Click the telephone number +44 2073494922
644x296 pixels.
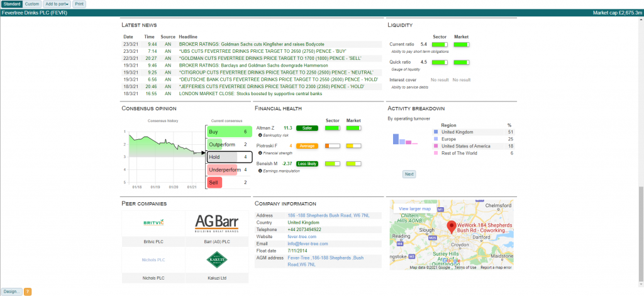coord(304,230)
